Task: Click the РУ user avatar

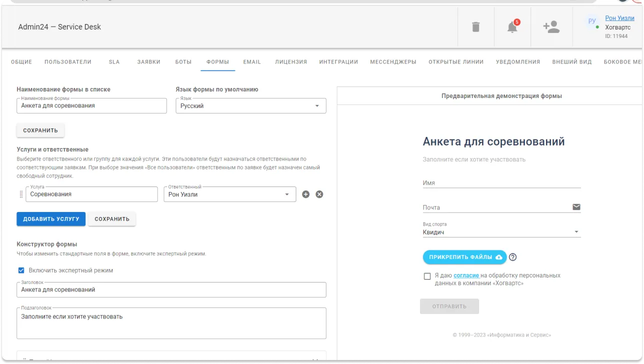Action: pos(592,21)
